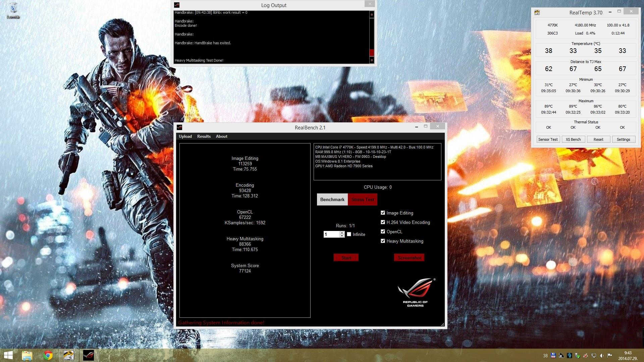This screenshot has width=644, height=362.
Task: Run Sensor Test in RealTemp
Action: click(548, 139)
